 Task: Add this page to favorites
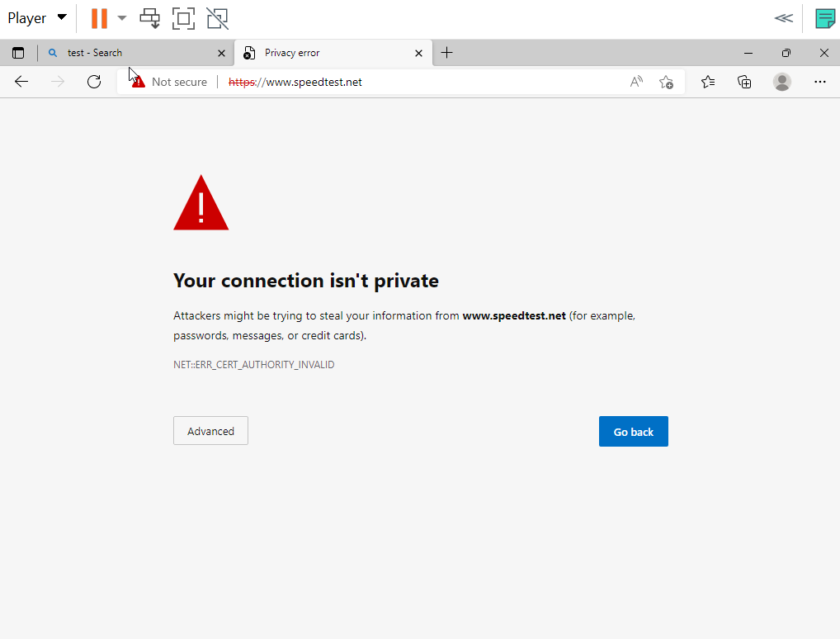tap(667, 82)
